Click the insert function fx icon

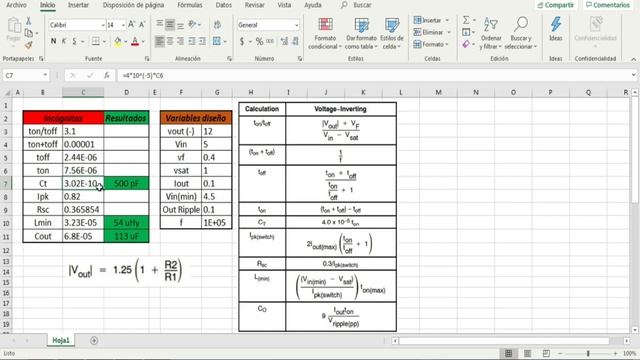coord(107,76)
